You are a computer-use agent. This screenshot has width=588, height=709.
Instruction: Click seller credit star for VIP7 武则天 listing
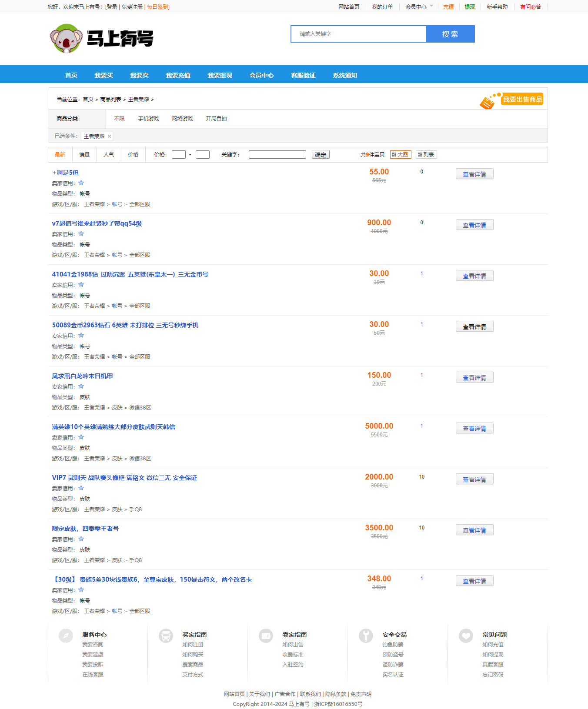point(81,488)
